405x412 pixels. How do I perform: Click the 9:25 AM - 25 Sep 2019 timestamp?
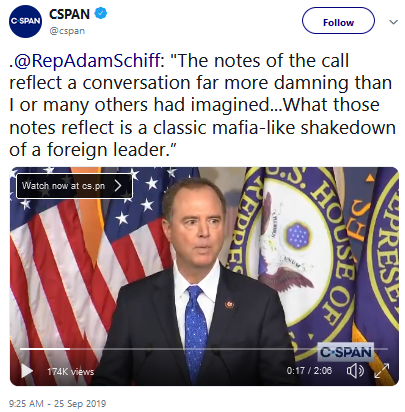point(57,404)
